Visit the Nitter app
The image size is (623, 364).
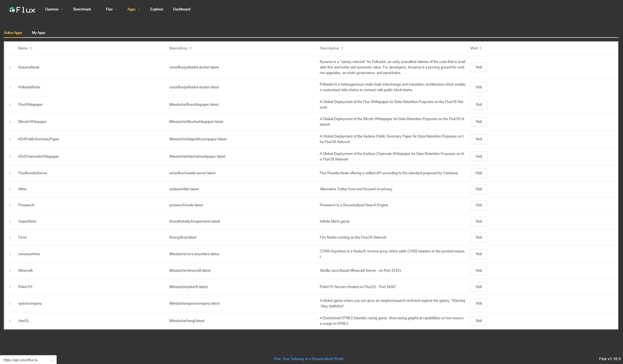[479, 189]
